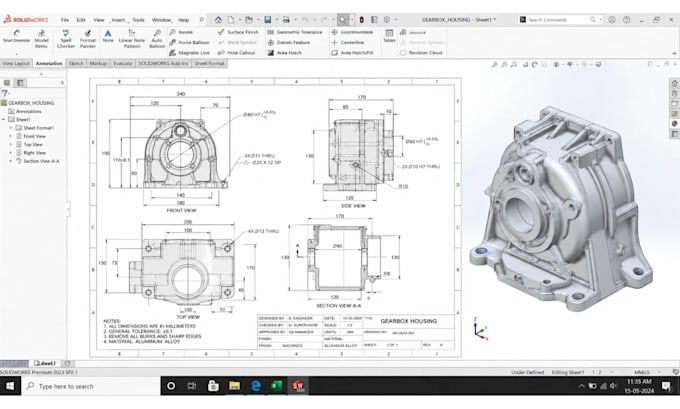Expand the Right View node

[11, 153]
